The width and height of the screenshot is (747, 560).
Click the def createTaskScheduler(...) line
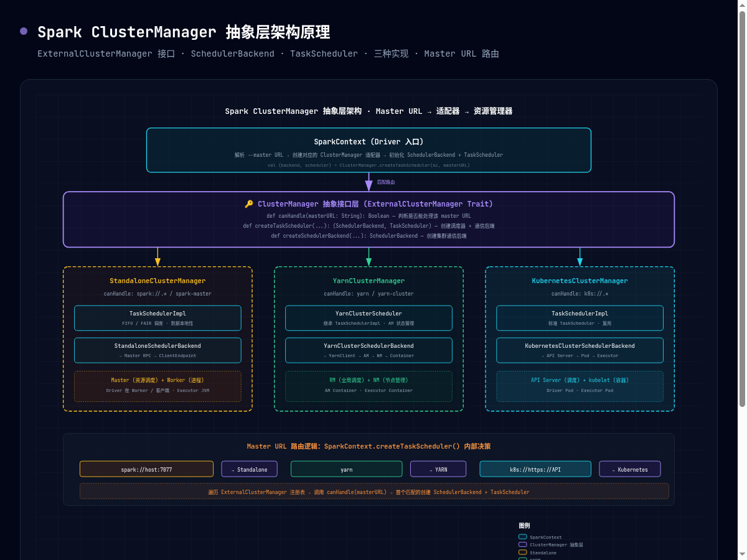(x=369, y=226)
